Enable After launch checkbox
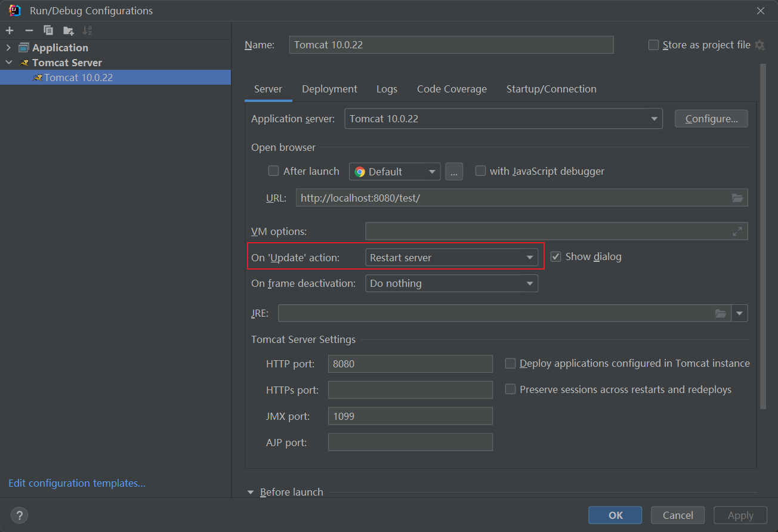The image size is (778, 532). 273,171
